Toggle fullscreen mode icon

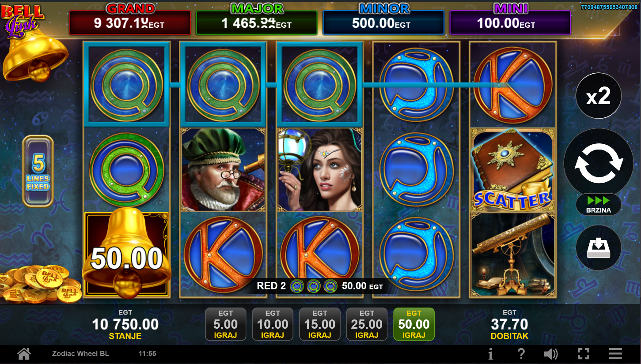click(584, 353)
